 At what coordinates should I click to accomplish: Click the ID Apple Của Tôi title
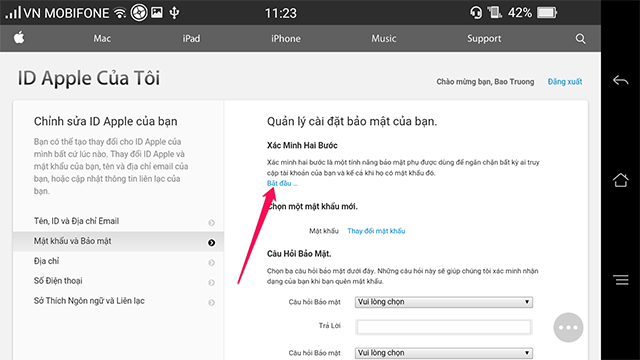pyautogui.click(x=89, y=78)
